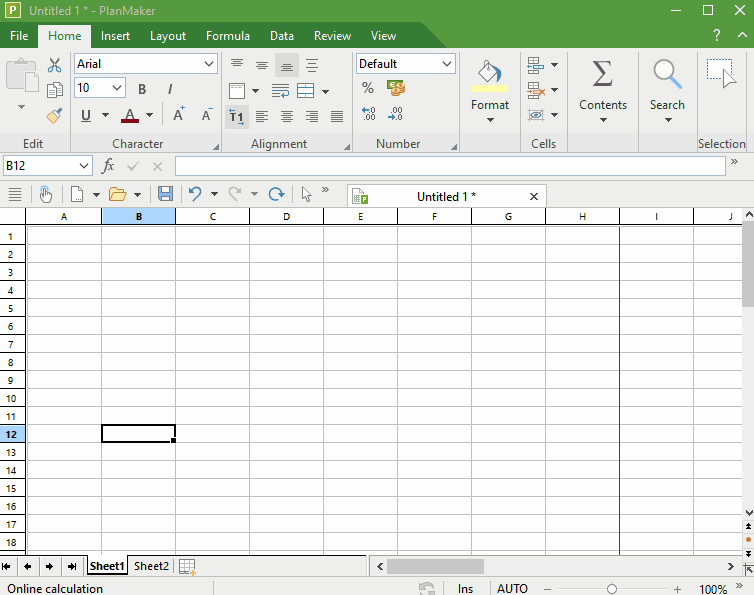This screenshot has width=754, height=595.
Task: Open the Contents sum button
Action: [x=603, y=90]
